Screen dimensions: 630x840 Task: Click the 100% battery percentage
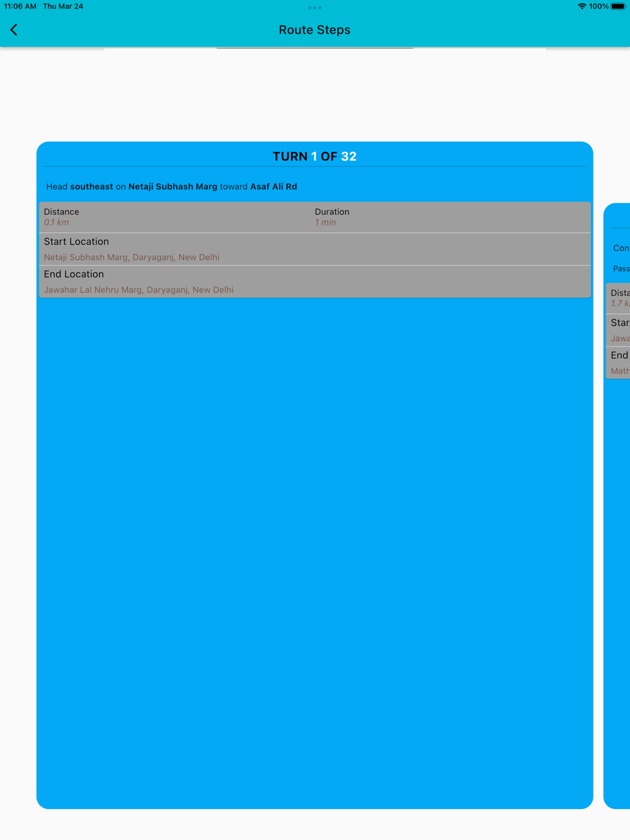tap(598, 6)
